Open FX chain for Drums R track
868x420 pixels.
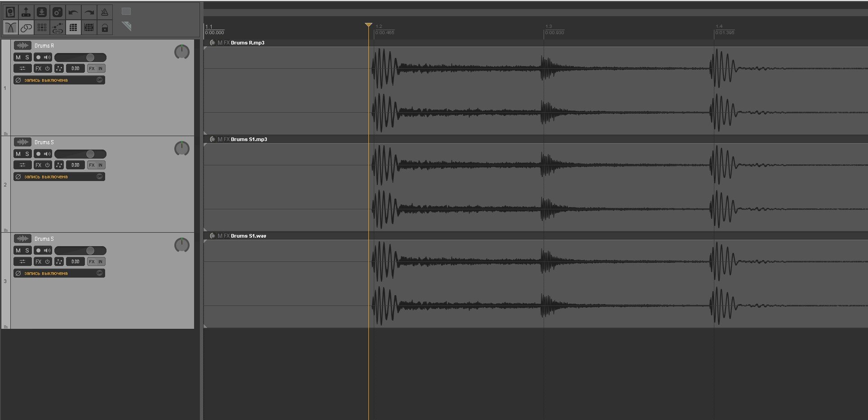pyautogui.click(x=39, y=68)
